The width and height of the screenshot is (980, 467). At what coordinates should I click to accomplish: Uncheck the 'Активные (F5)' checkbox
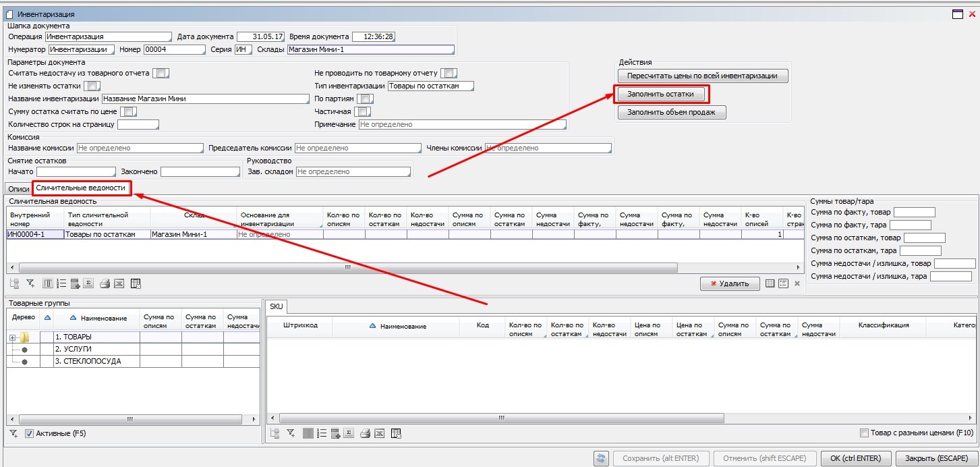29,433
